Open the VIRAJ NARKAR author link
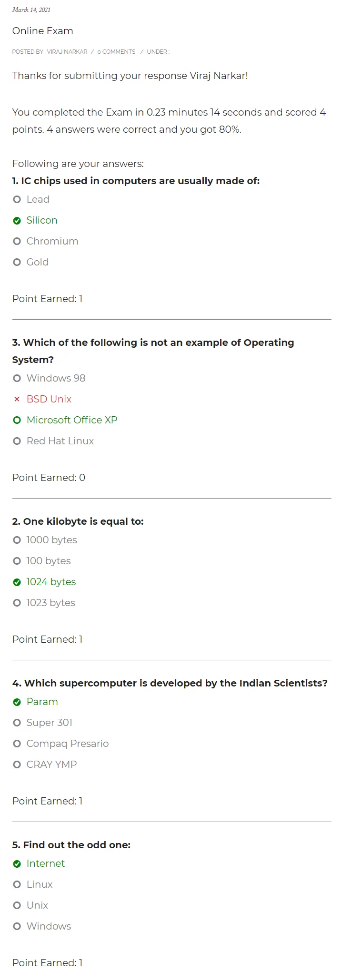Image resolution: width=341 pixels, height=980 pixels. [x=67, y=52]
